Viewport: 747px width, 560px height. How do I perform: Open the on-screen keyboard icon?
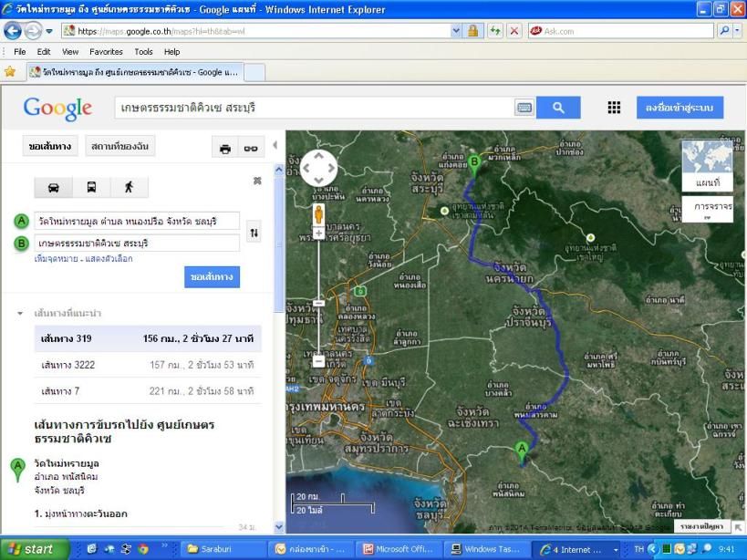coord(524,108)
